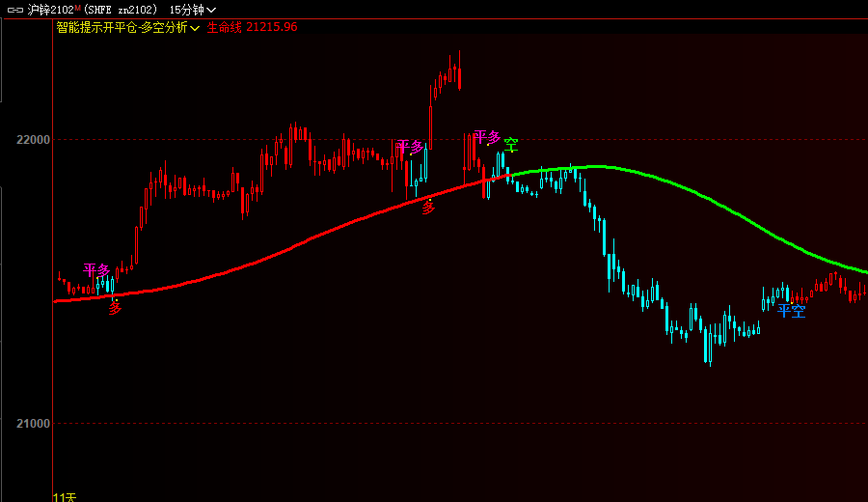Image resolution: width=868 pixels, height=502 pixels.
Task: Click the 沪锌2102 (SHFE zn2102) contract title
Action: tap(93, 10)
